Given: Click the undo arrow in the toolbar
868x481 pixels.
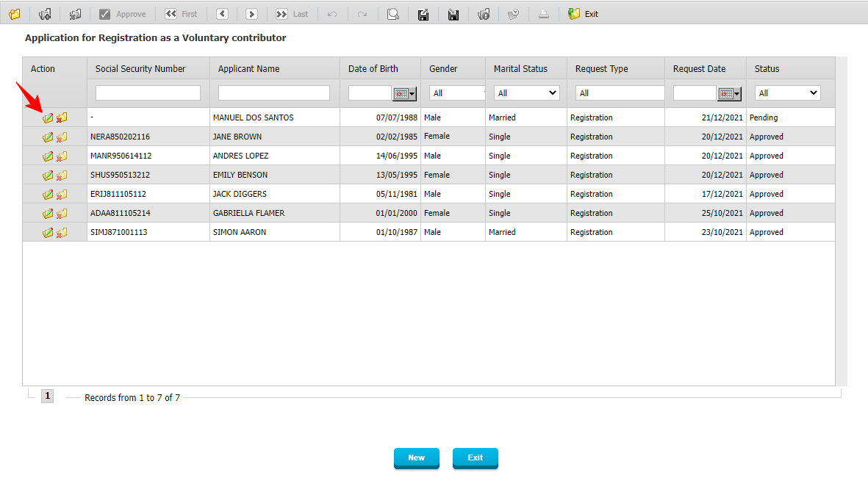Looking at the screenshot, I should coord(332,14).
